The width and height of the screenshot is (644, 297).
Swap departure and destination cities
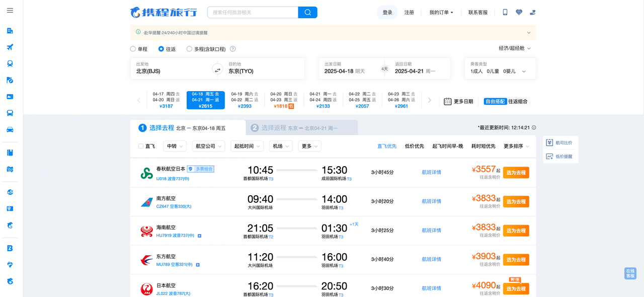[x=217, y=70]
